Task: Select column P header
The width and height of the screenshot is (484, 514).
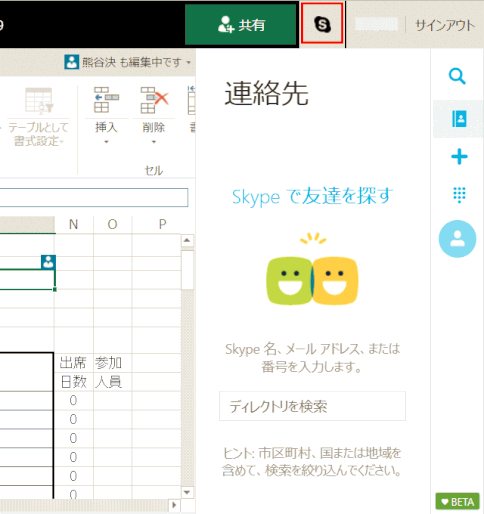Action: click(162, 225)
